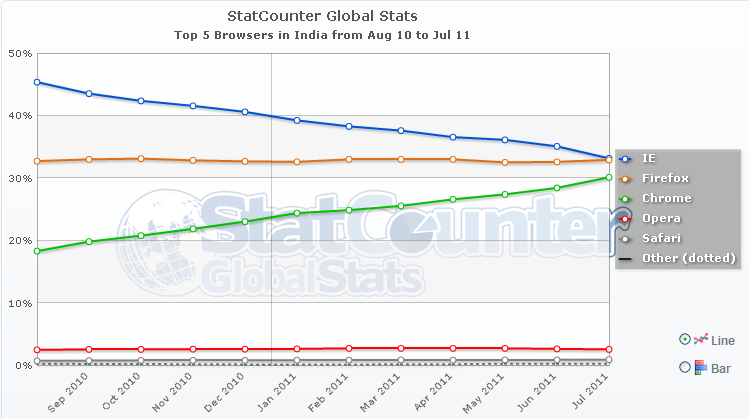This screenshot has width=749, height=419.
Task: Select the Line chart radio button
Action: (685, 340)
